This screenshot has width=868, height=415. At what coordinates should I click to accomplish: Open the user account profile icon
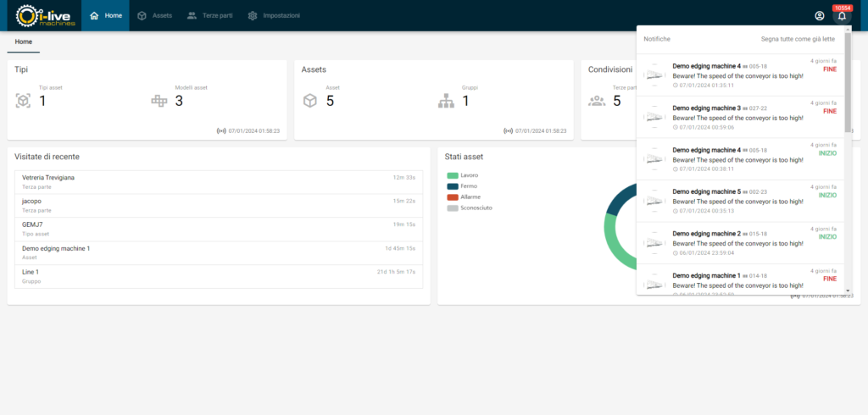point(819,15)
